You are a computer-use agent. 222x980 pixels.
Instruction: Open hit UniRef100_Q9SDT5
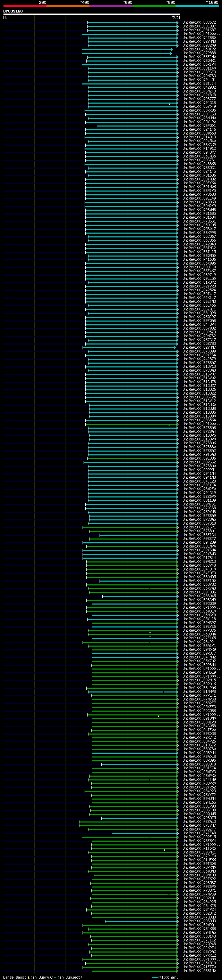tap(199, 818)
